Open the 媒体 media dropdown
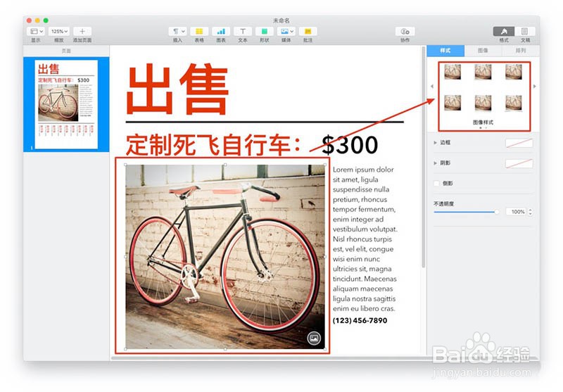This screenshot has height=392, width=563. (x=286, y=31)
